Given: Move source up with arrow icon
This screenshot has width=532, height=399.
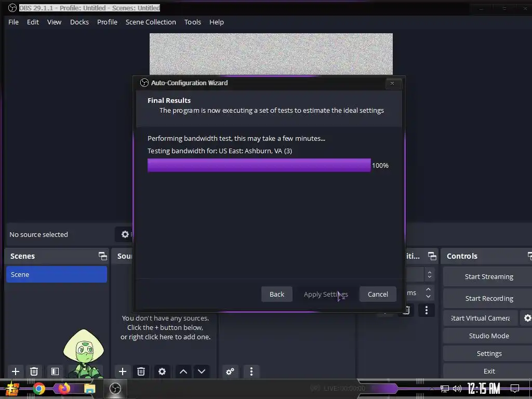Looking at the screenshot, I should point(183,371).
